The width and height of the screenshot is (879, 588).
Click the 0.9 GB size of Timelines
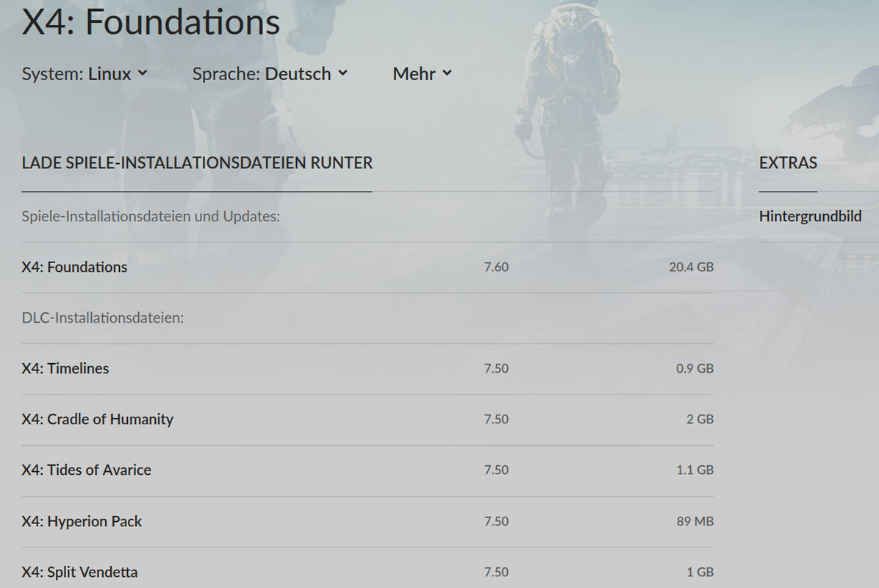pyautogui.click(x=695, y=368)
